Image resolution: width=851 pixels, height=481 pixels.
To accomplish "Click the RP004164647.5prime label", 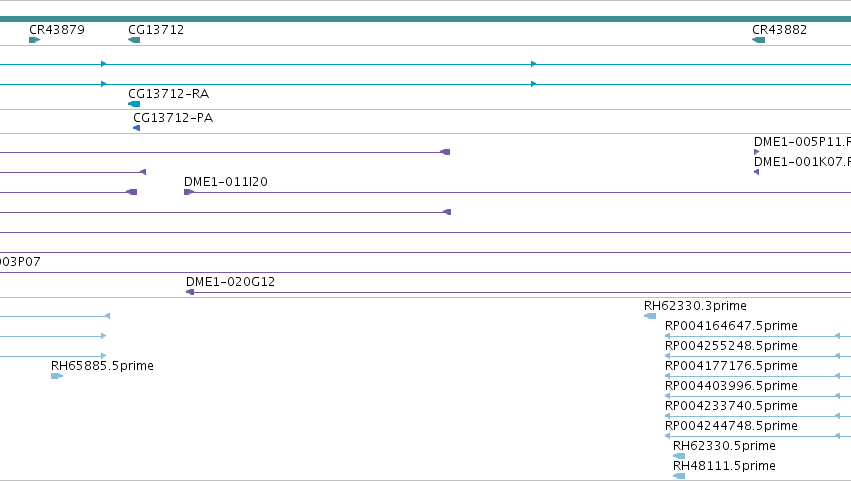I will [x=732, y=326].
